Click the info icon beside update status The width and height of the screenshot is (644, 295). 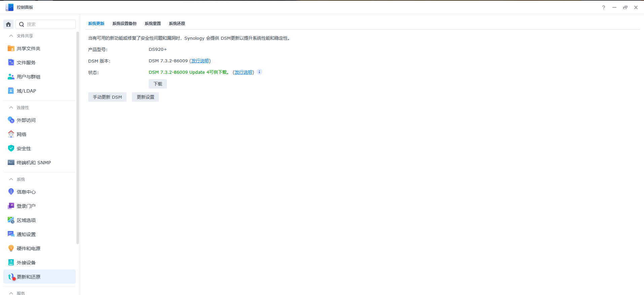tap(259, 72)
